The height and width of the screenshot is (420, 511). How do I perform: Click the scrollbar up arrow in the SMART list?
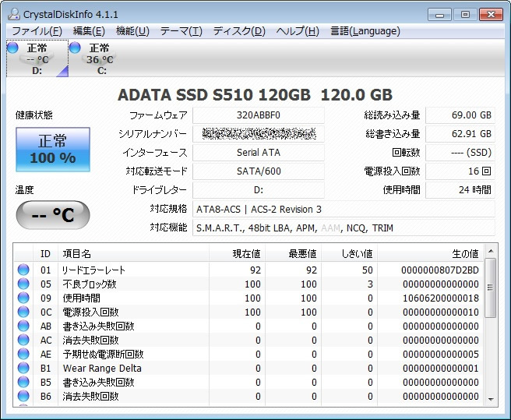[491, 251]
